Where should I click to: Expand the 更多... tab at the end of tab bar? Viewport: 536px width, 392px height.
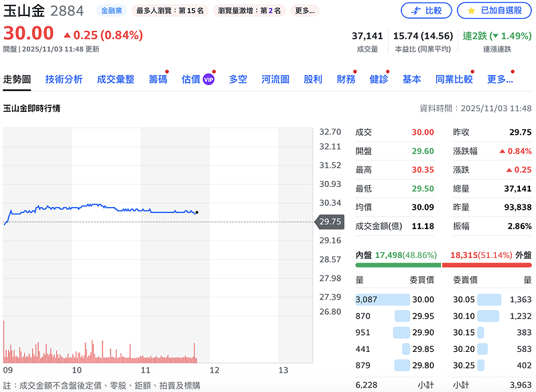click(500, 79)
